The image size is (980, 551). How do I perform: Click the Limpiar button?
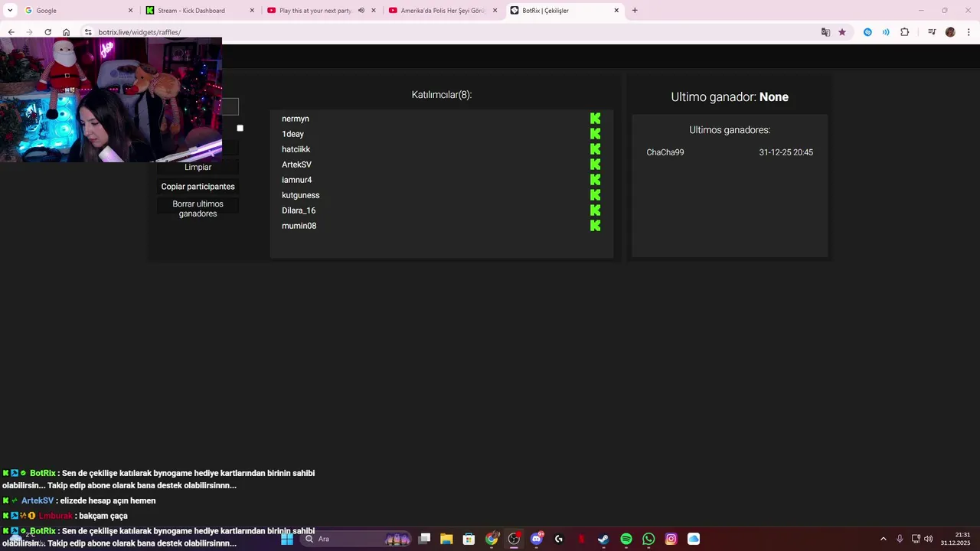(198, 167)
